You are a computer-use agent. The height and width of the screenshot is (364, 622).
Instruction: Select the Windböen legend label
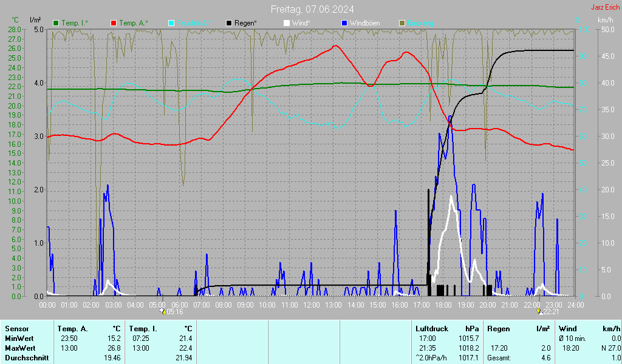point(366,23)
